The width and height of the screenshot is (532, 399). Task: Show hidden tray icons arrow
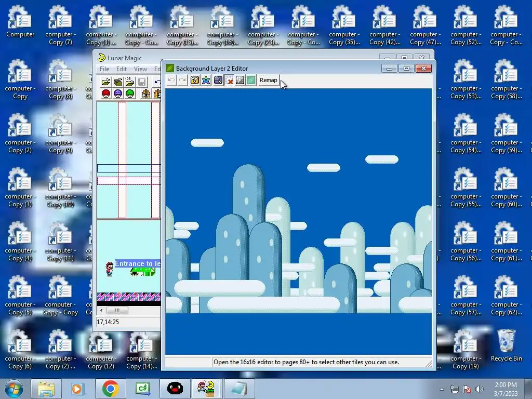click(x=442, y=389)
